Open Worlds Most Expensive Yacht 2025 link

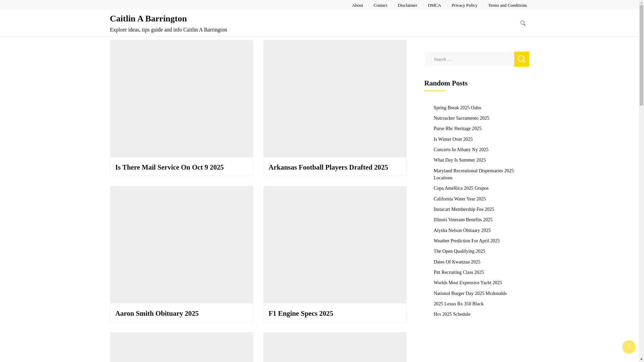click(468, 283)
